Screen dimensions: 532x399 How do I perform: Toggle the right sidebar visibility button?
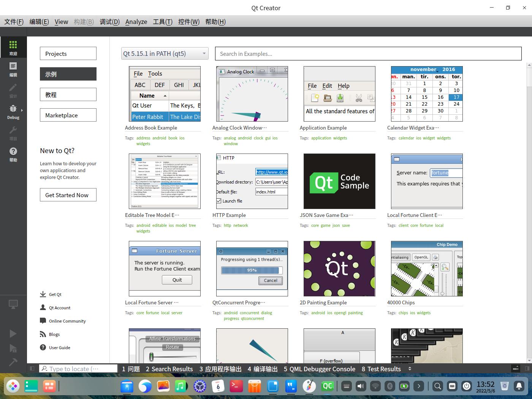tap(527, 369)
